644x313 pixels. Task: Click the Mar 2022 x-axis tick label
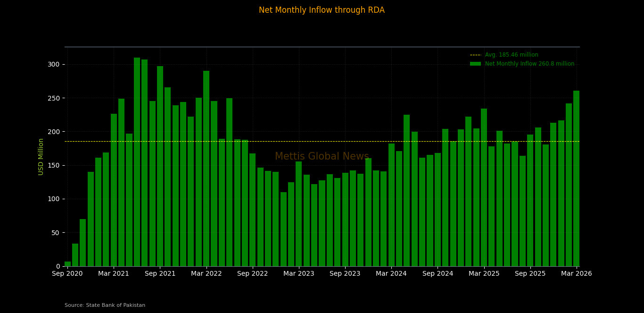(206, 274)
